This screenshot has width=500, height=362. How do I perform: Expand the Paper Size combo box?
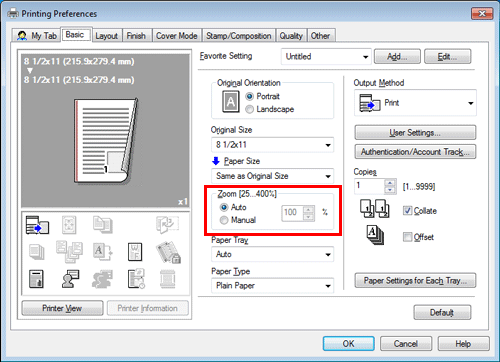click(x=272, y=176)
